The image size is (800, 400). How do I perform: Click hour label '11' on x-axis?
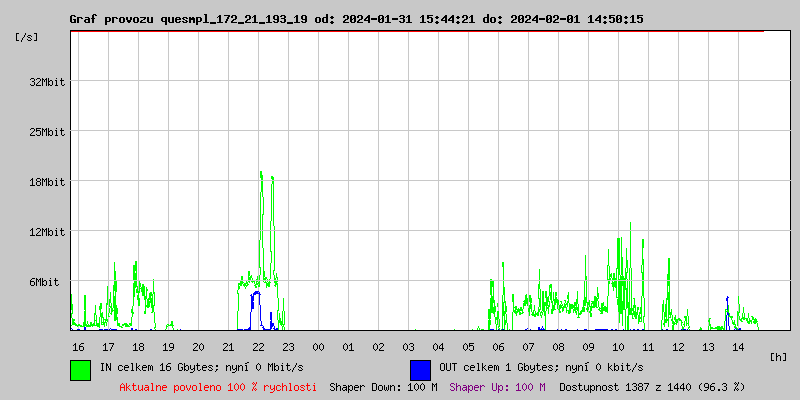click(x=648, y=347)
